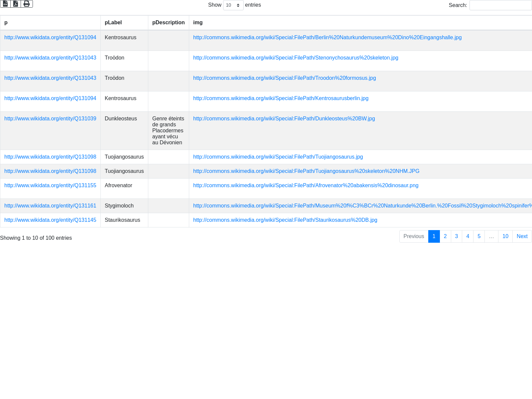The width and height of the screenshot is (532, 399).
Task: Navigate to page 5
Action: (x=479, y=236)
